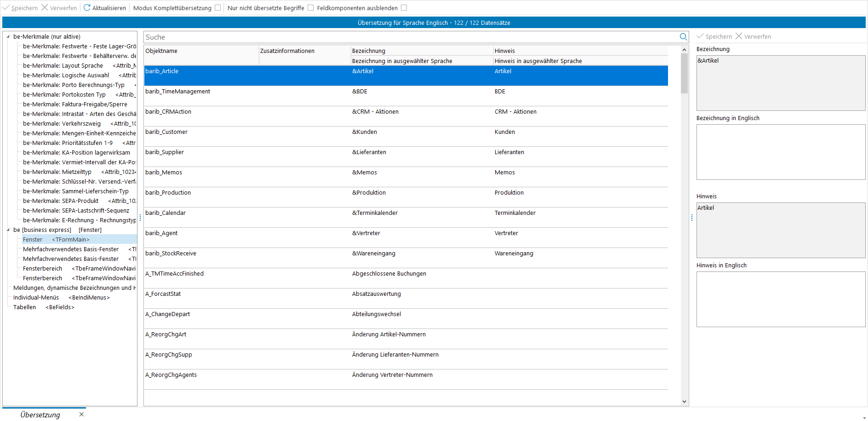Close the Übersetzung tab with its X
Viewport: 868px width, 421px height.
point(81,415)
